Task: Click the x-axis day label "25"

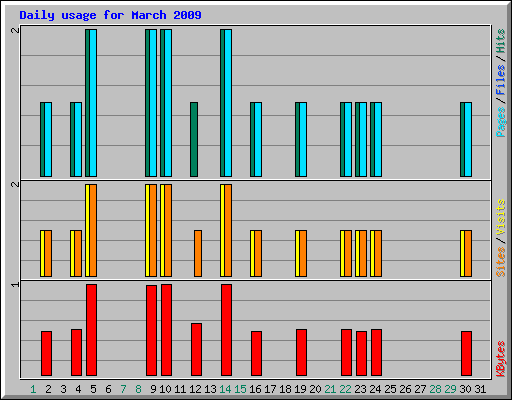Action: pyautogui.click(x=390, y=389)
